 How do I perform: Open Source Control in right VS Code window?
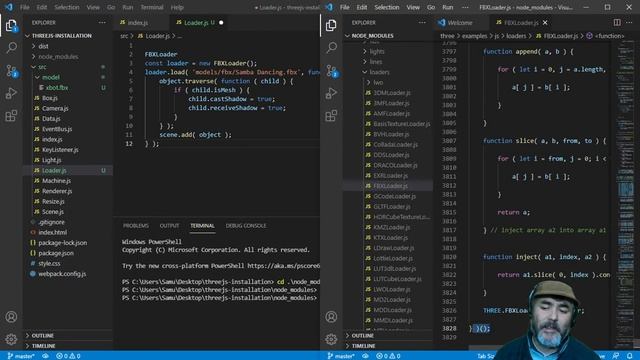[x=331, y=71]
